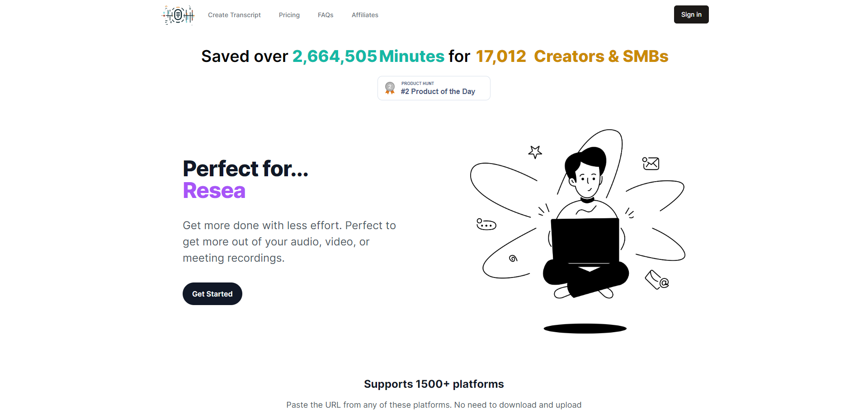868x414 pixels.
Task: Click the Get Started button
Action: click(212, 294)
